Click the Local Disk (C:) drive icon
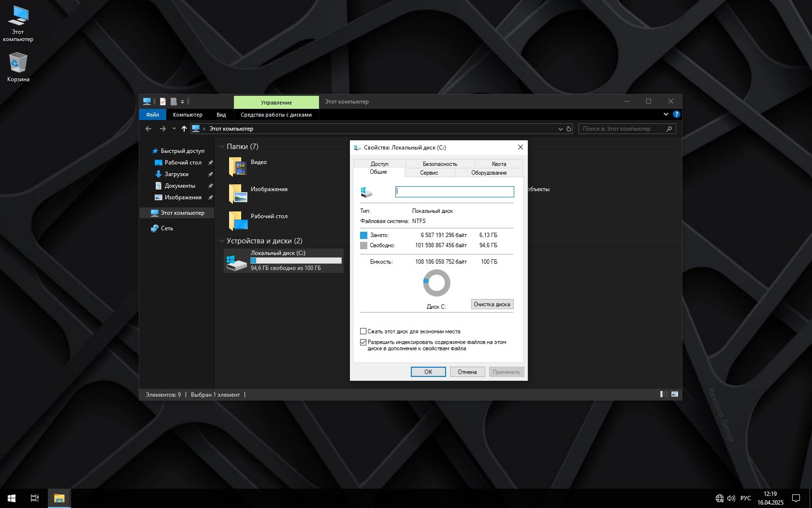The image size is (812, 508). pos(237,261)
